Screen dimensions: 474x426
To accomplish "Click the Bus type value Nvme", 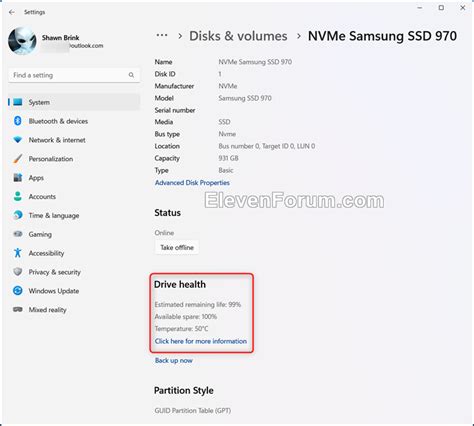I will (x=227, y=134).
